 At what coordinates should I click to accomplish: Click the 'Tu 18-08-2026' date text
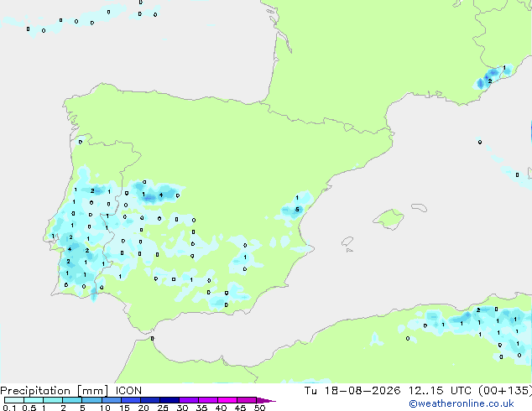pyautogui.click(x=352, y=391)
